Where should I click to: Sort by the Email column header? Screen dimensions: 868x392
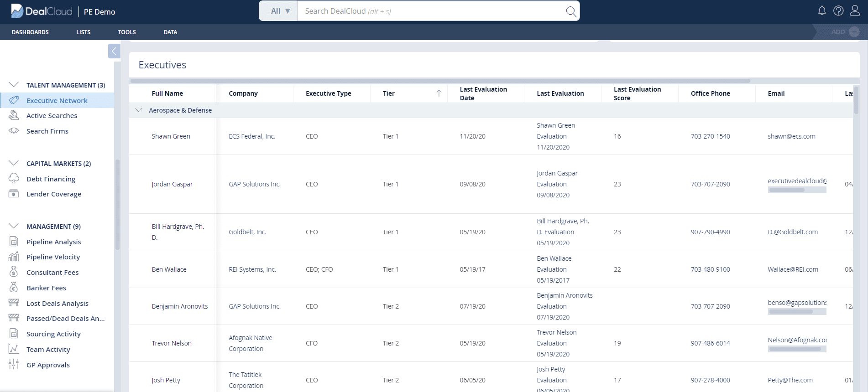776,93
